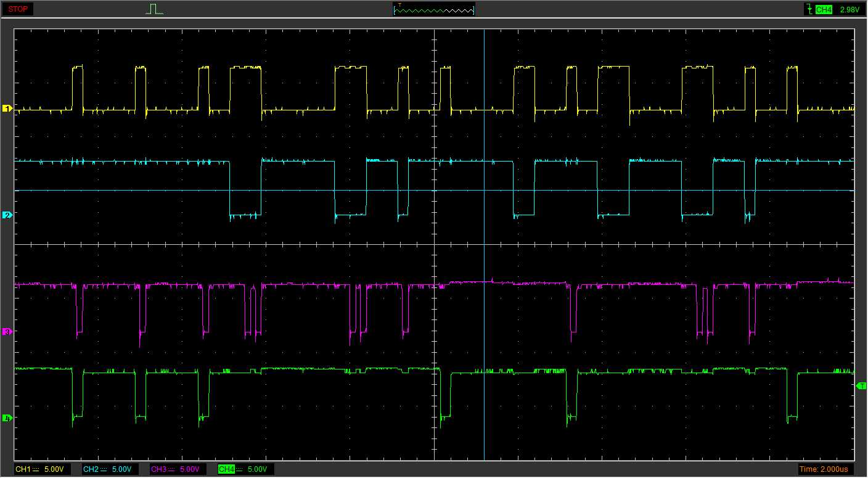Click the red STOP acquisition indicator
Viewport: 868px width, 478px height.
(x=18, y=9)
